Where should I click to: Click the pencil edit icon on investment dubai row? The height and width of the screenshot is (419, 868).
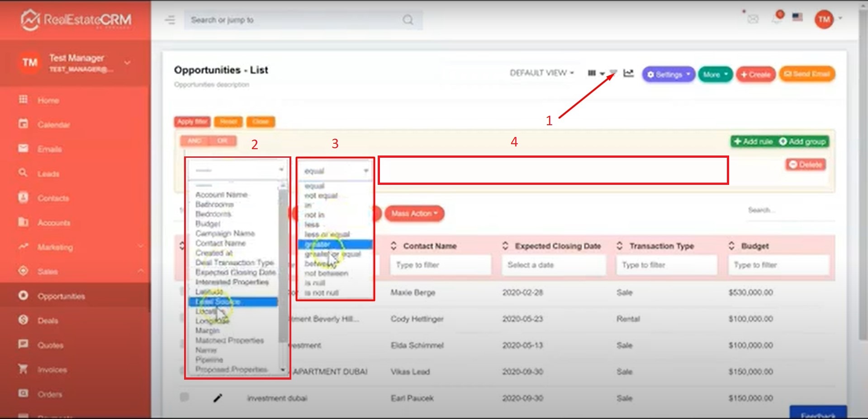tap(218, 398)
